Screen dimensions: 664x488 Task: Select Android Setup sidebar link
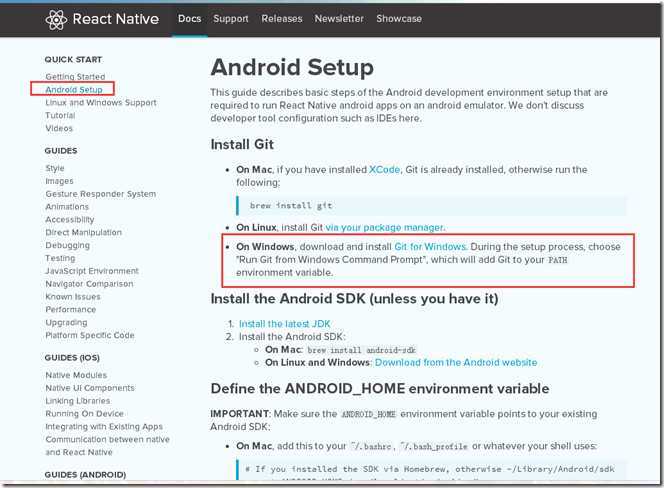(x=74, y=89)
